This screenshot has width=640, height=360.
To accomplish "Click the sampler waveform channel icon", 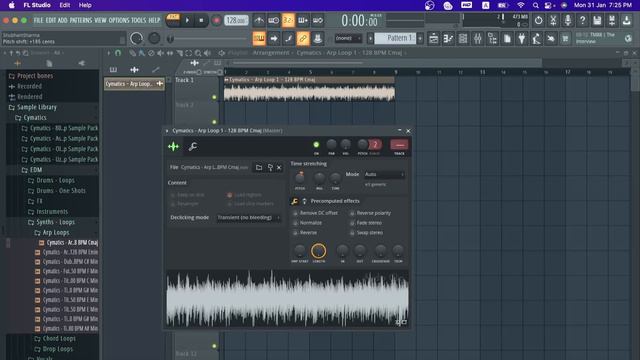I will pyautogui.click(x=173, y=146).
